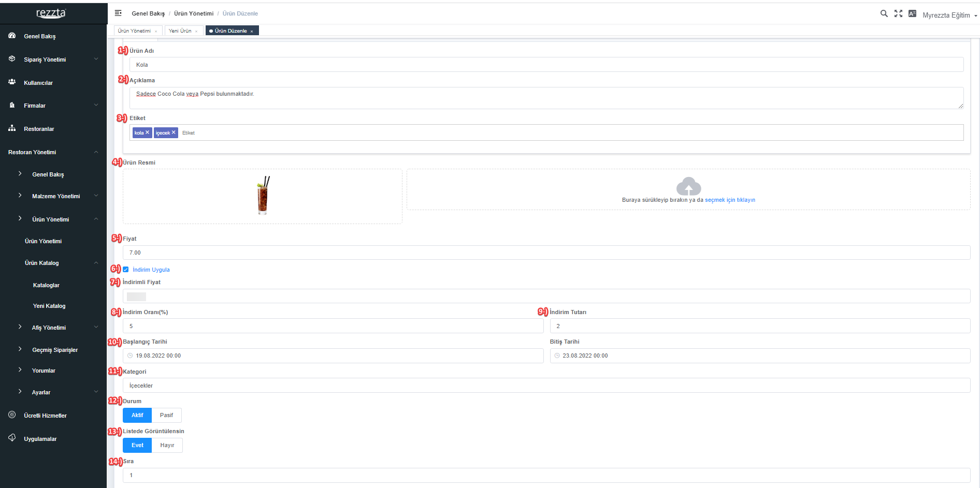Click the Restoranlar sitemap icon
The height and width of the screenshot is (488, 980).
[12, 128]
